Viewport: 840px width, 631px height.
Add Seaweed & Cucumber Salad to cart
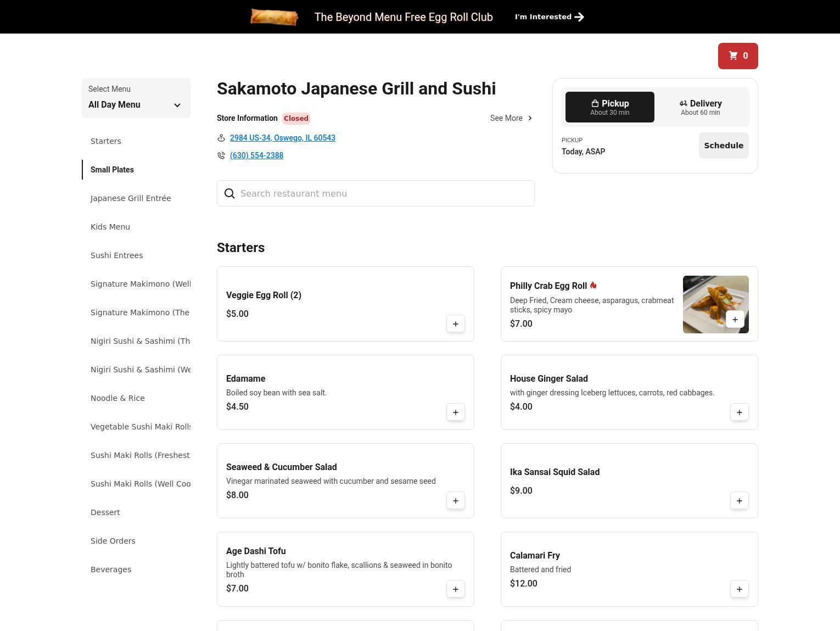455,501
